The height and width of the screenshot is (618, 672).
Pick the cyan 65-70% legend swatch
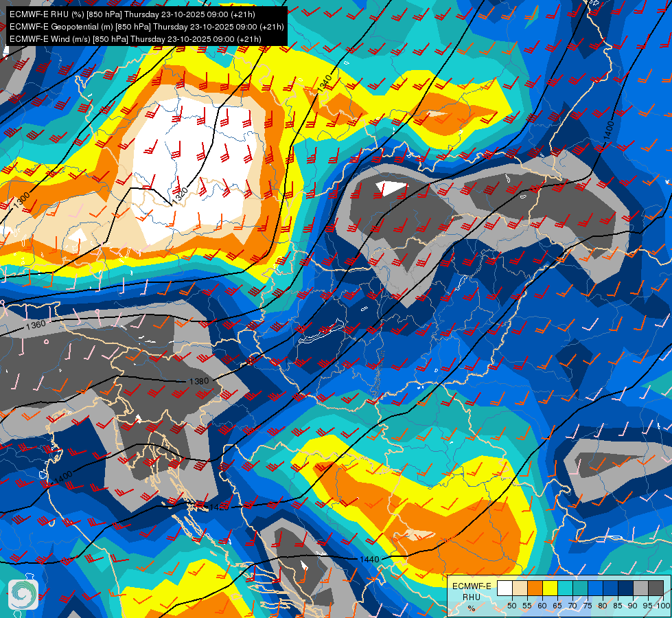click(x=566, y=588)
